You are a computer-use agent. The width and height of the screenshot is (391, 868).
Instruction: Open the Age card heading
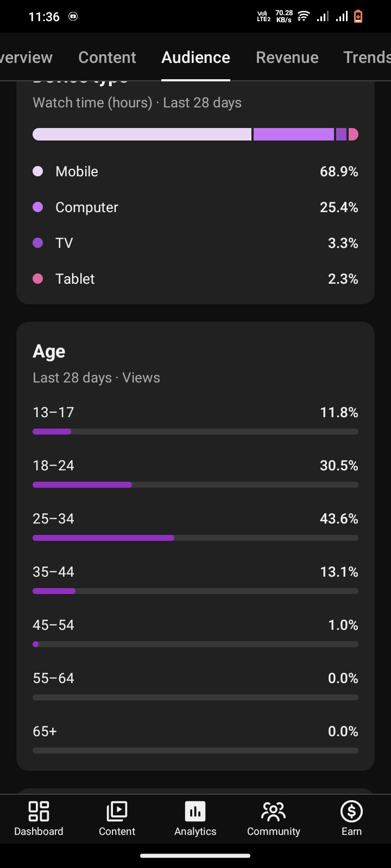(49, 352)
